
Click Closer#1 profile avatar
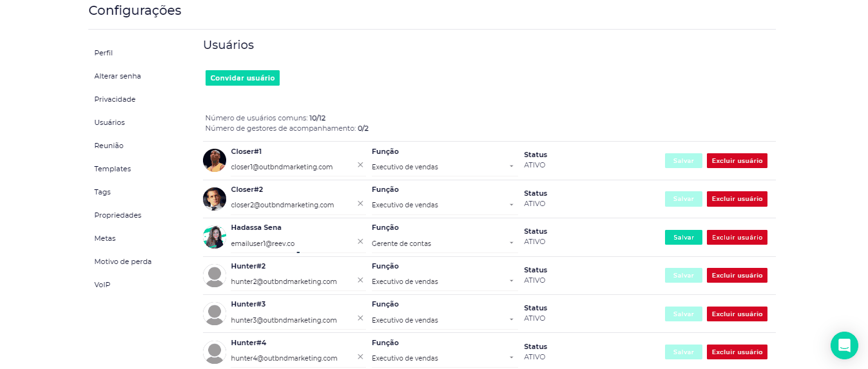(x=214, y=160)
